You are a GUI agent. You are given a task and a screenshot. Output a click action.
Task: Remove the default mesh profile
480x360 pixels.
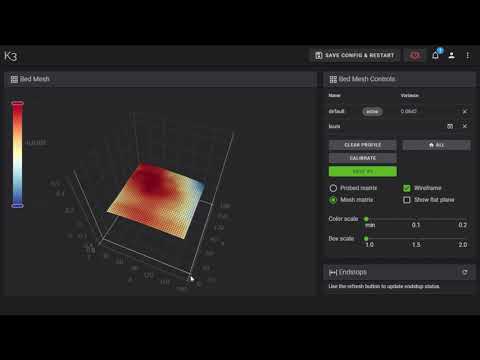tap(465, 111)
